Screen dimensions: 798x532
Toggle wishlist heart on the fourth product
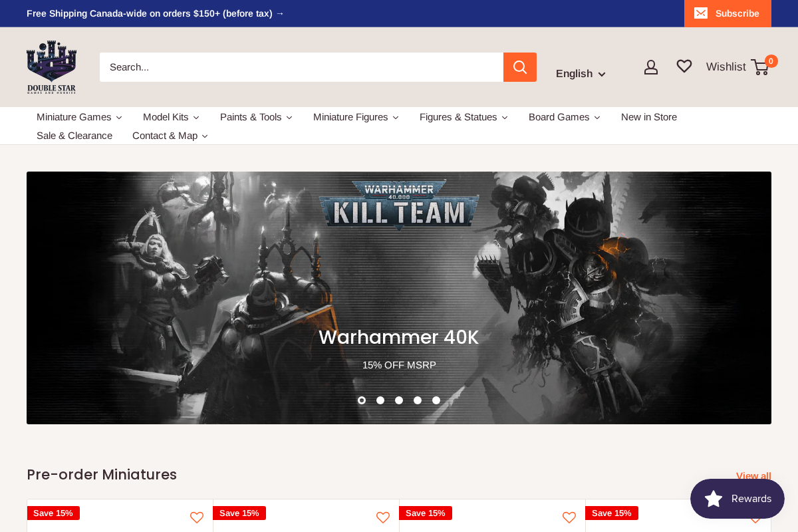tap(755, 517)
